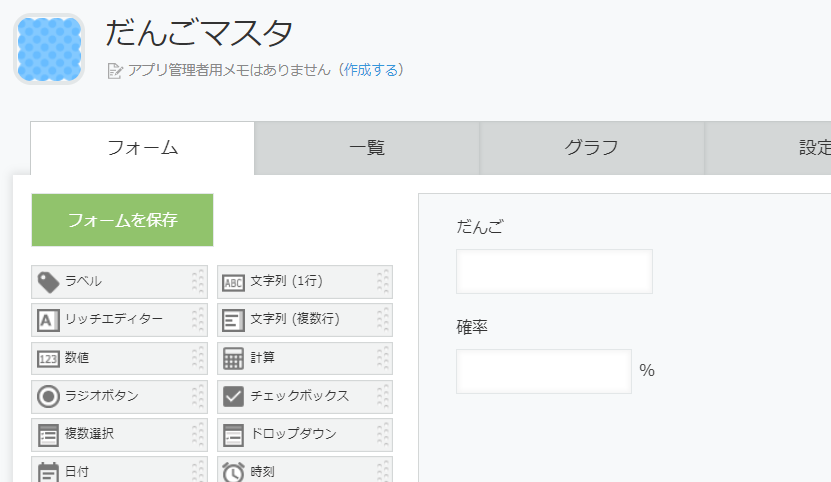Click the 文字列 (複数行) field label
Viewport: 831px width, 482px height.
pyautogui.click(x=295, y=319)
